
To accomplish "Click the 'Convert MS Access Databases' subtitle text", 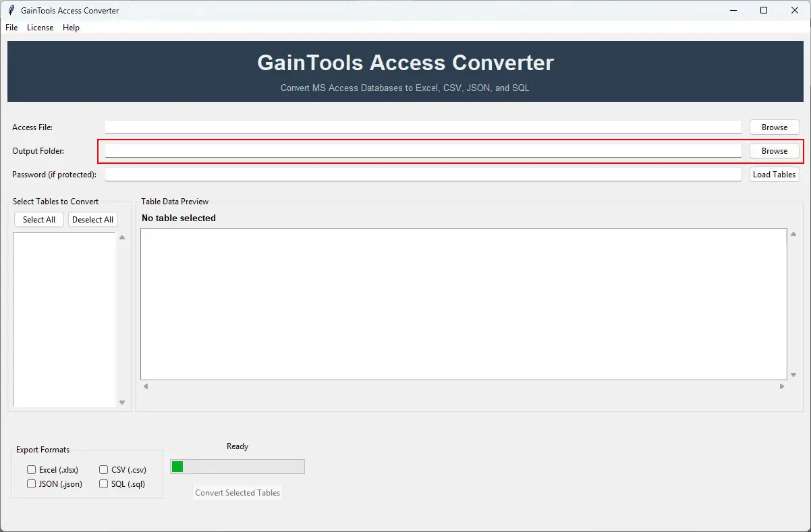I will 405,88.
